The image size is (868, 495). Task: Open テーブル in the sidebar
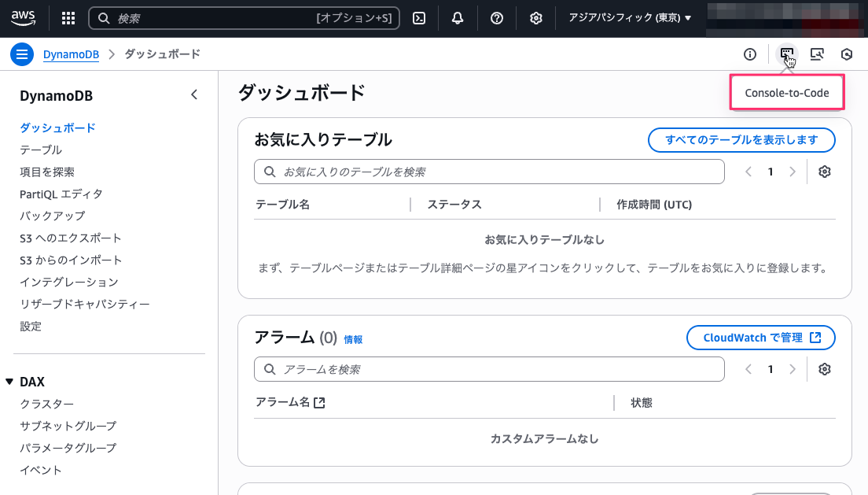click(41, 150)
